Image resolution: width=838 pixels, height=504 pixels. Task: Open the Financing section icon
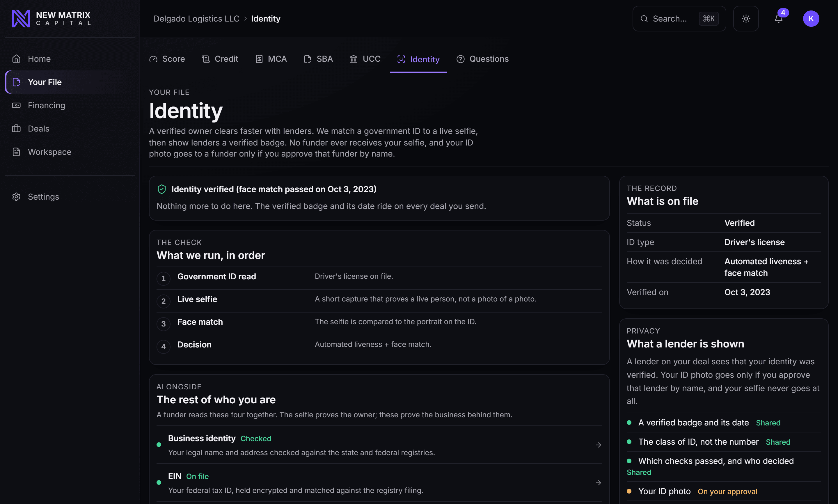(16, 105)
